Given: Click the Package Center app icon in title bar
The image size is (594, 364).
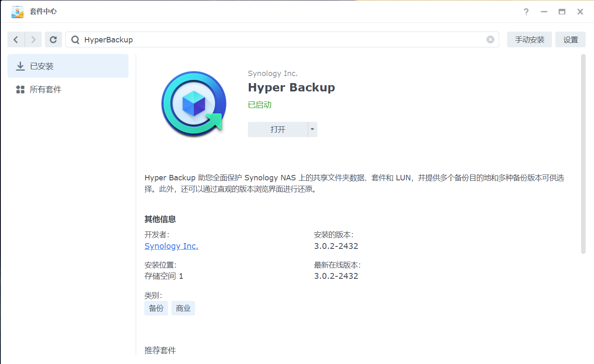Looking at the screenshot, I should (17, 12).
